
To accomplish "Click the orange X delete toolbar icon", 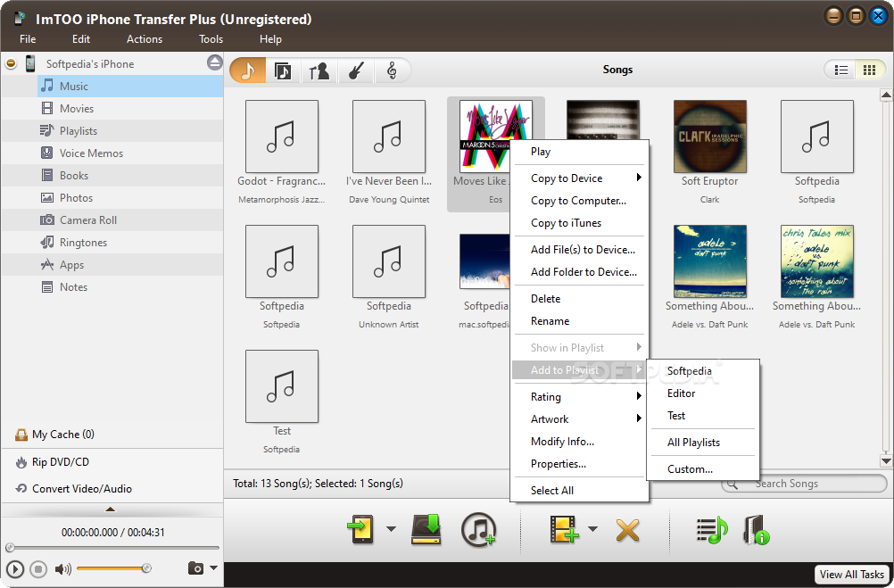I will coord(628,530).
